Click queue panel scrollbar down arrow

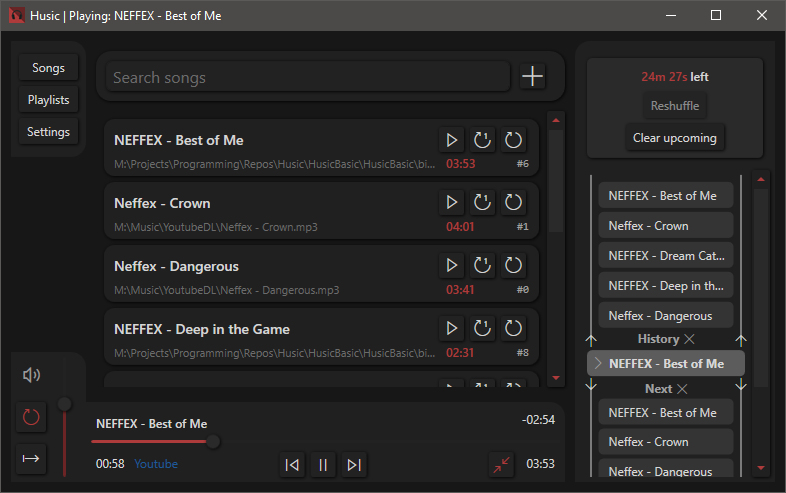pyautogui.click(x=760, y=468)
